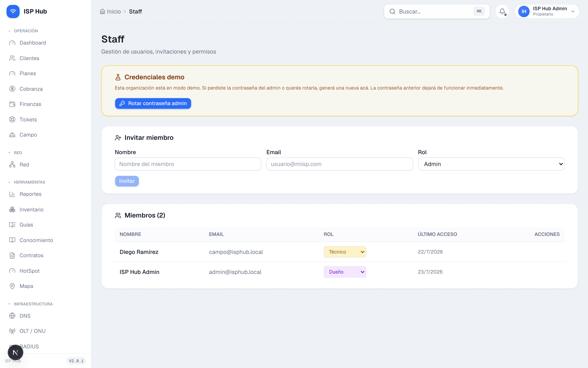Click the ⌘K shortcut badge in search
This screenshot has width=588, height=368.
tap(479, 11)
